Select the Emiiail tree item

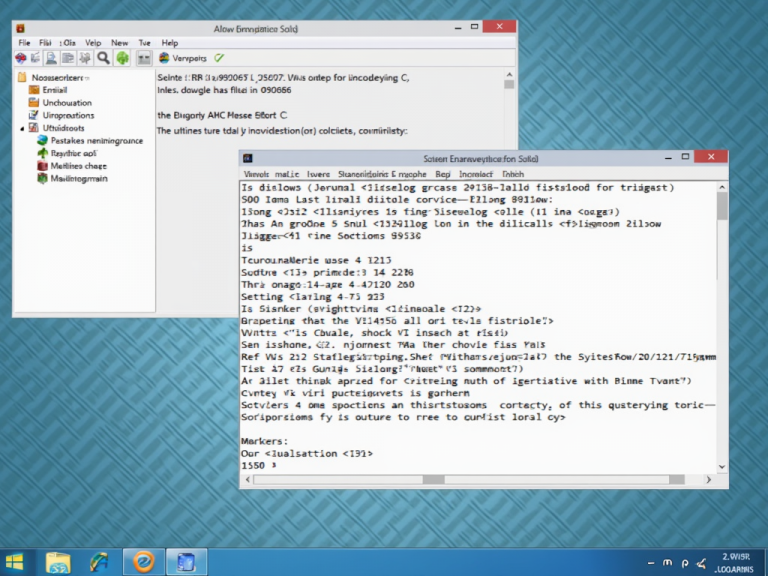(55, 90)
